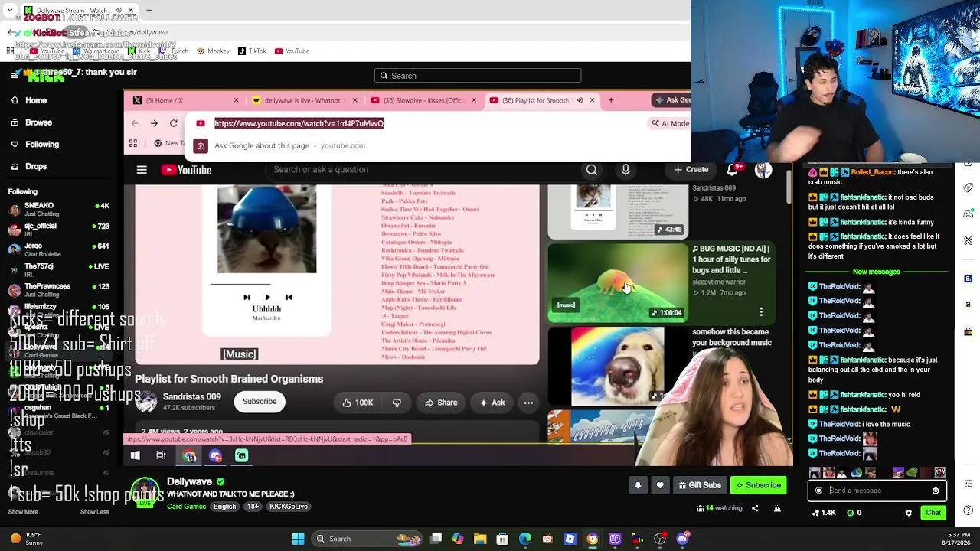
Task: Open the Sandristas 009 channel name
Action: pyautogui.click(x=191, y=396)
